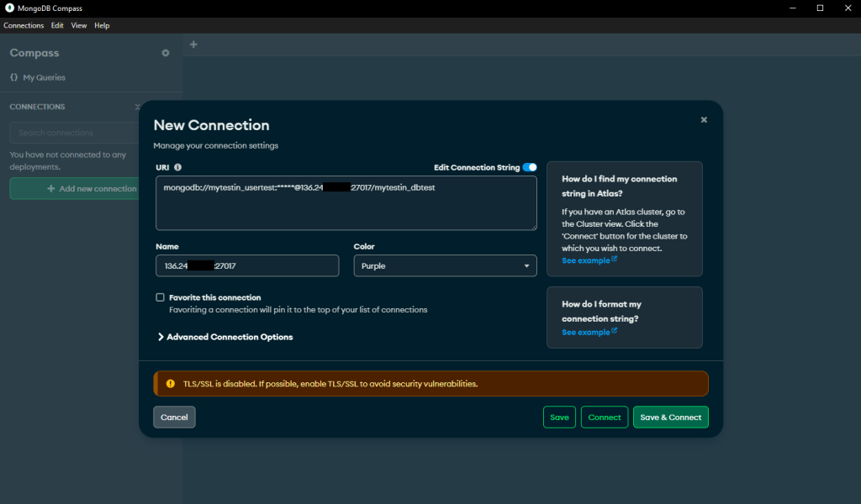861x504 pixels.
Task: Click the Cancel button
Action: coord(174,417)
